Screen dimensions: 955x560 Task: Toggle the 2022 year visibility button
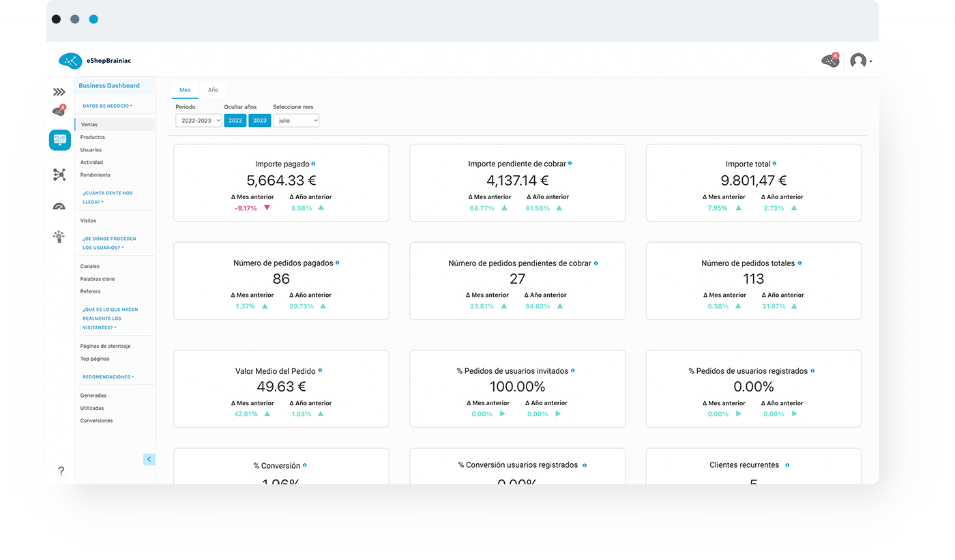[235, 120]
